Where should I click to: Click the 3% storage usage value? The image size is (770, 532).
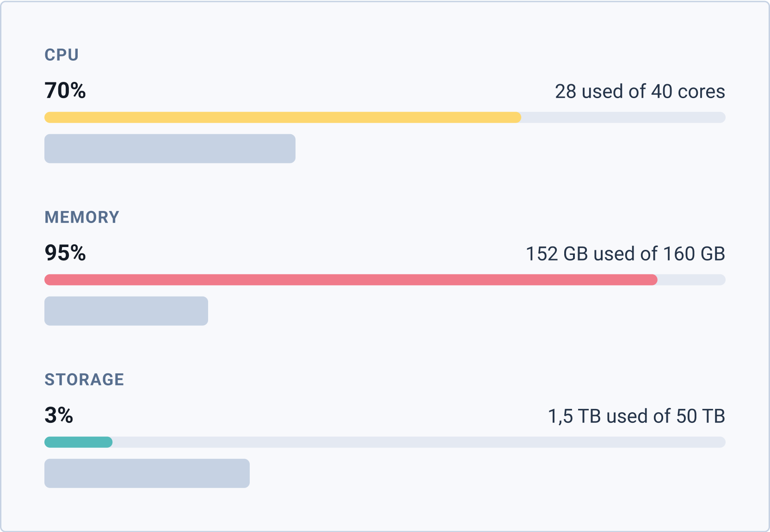coord(59,415)
